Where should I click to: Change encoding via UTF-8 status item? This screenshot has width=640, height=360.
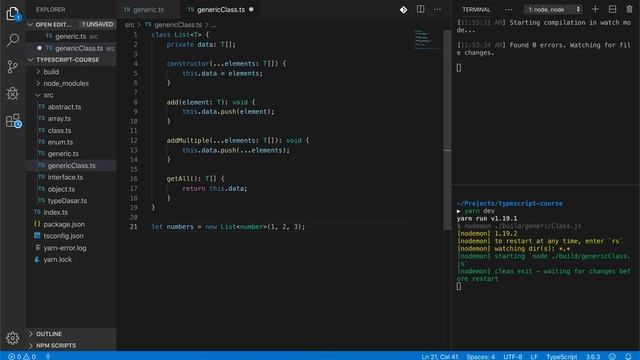(513, 356)
